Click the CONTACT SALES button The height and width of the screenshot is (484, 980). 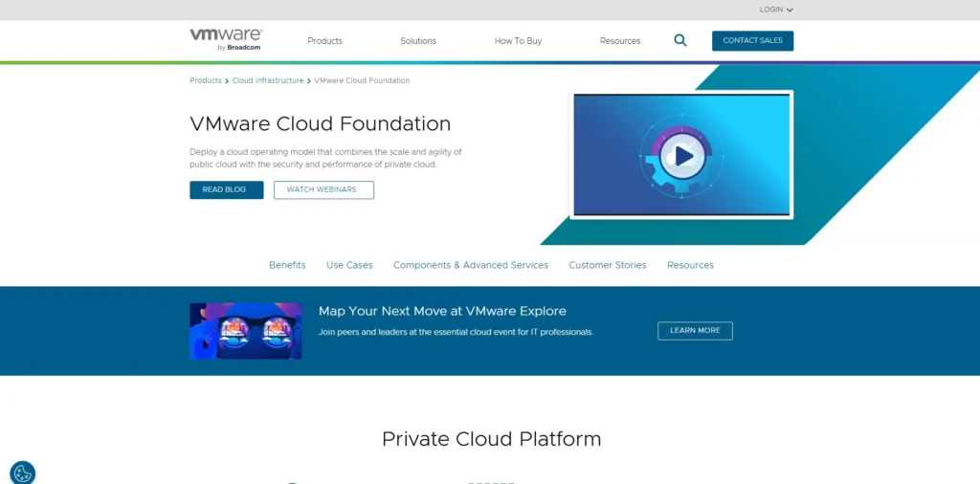coord(752,40)
